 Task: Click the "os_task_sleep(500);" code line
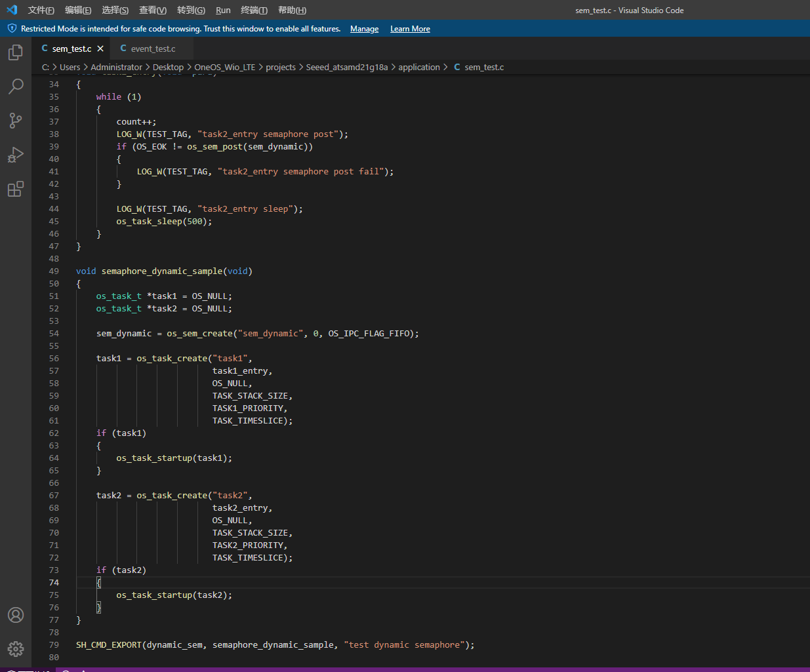(x=165, y=222)
